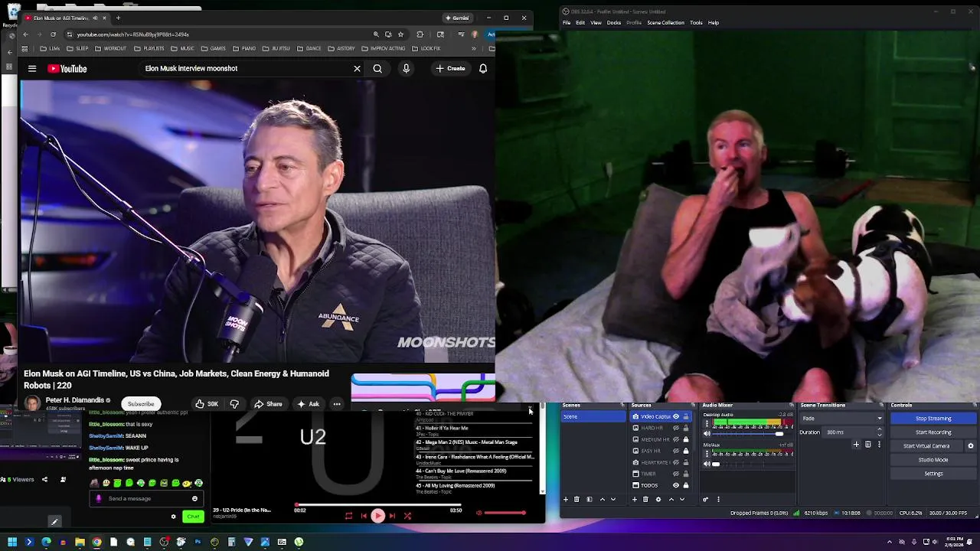Share the YouTube video
The image size is (980, 551).
[x=268, y=404]
